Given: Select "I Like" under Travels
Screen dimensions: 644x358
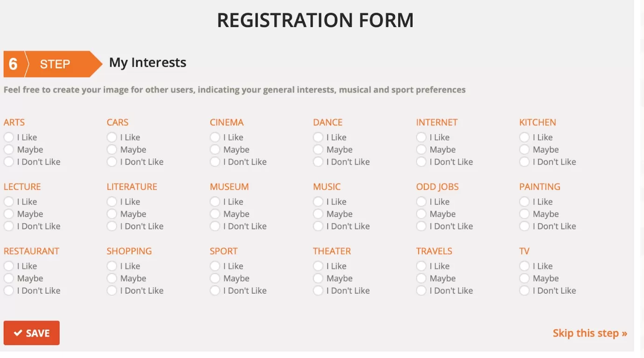Looking at the screenshot, I should 421,266.
